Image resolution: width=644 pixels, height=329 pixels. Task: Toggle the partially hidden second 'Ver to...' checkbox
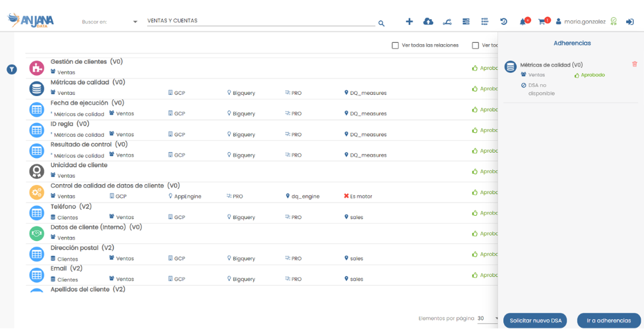(475, 45)
